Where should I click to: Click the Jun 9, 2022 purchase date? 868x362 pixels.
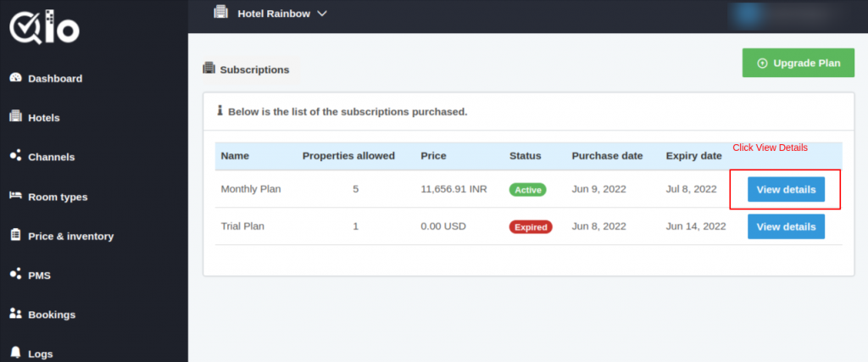599,189
